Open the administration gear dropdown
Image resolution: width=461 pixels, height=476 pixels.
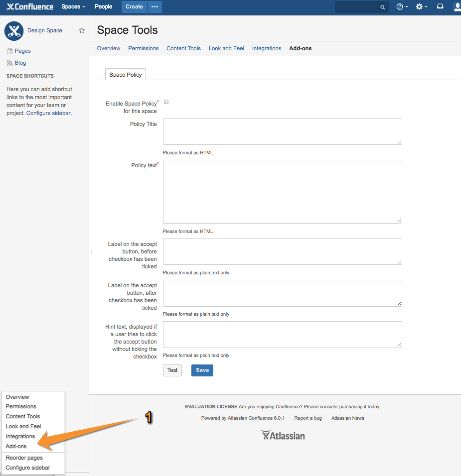[x=421, y=7]
